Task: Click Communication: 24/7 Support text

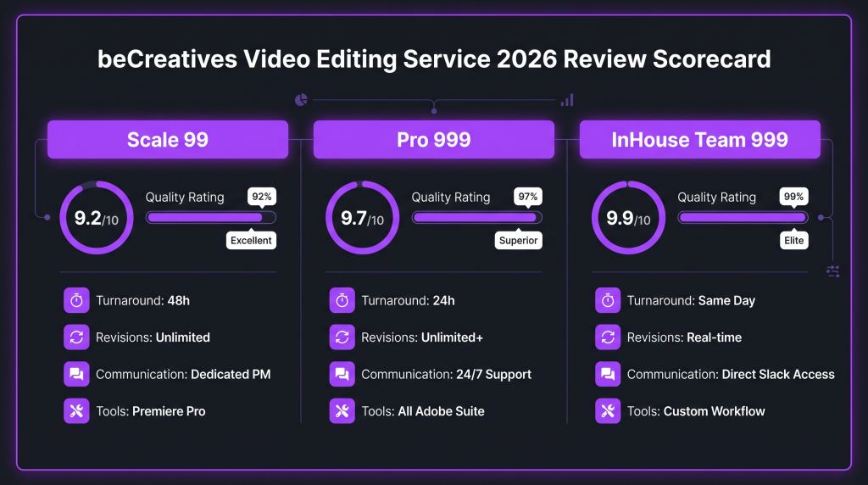Action: pyautogui.click(x=446, y=374)
